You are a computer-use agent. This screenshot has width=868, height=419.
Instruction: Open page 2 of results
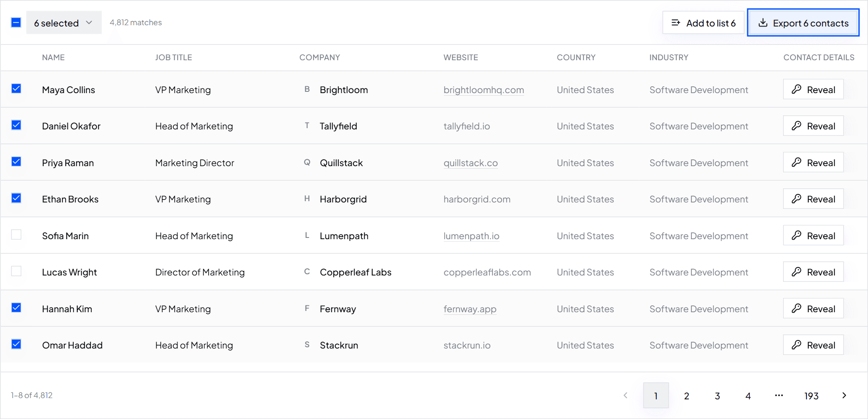click(687, 396)
